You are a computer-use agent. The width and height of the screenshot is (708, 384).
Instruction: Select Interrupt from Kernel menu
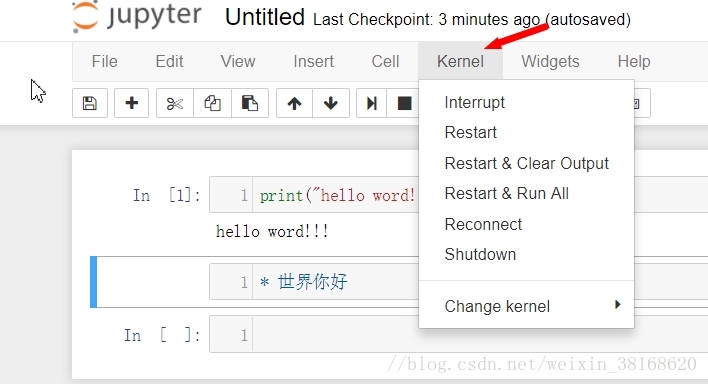[526, 103]
